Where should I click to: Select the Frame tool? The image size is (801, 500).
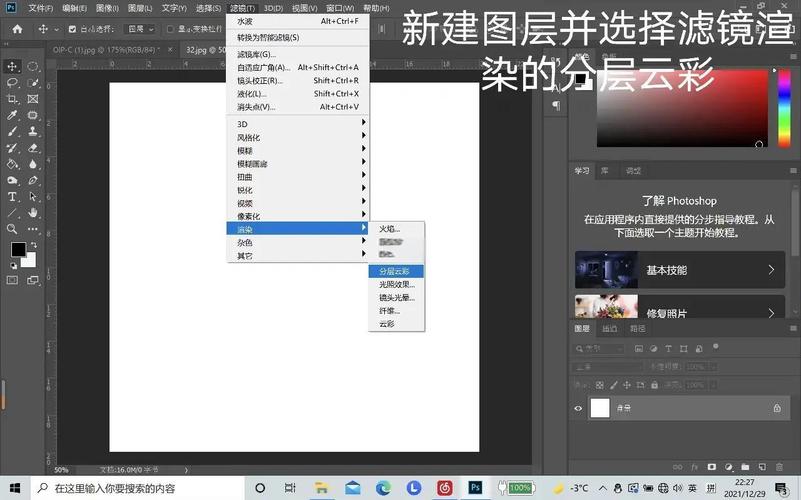(x=33, y=99)
